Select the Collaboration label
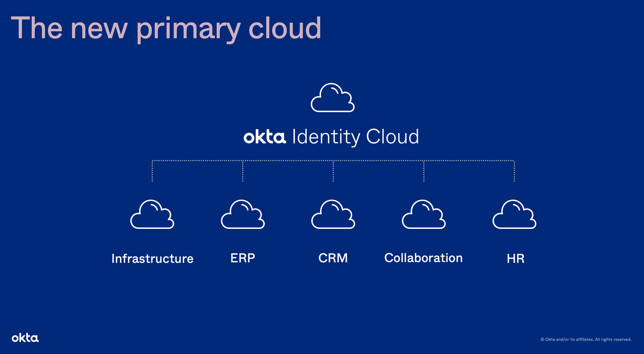Viewport: 644px width, 354px height. pyautogui.click(x=423, y=258)
